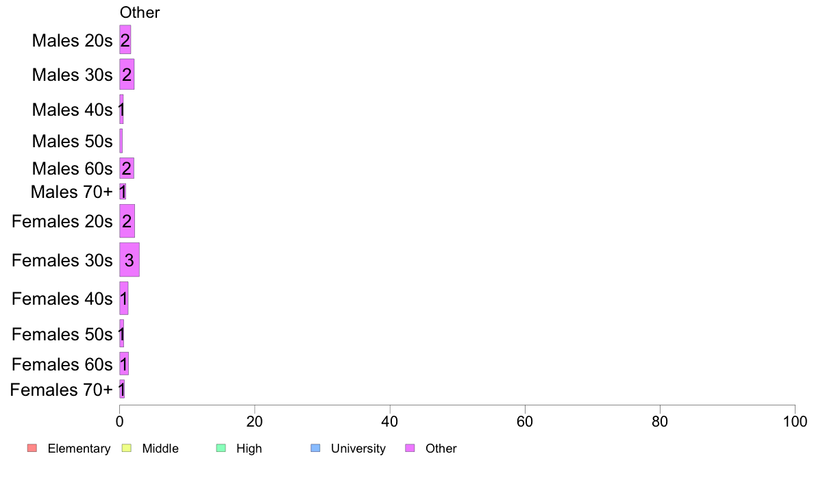Click the 40 axis tick label
814x504 pixels.
tap(389, 421)
